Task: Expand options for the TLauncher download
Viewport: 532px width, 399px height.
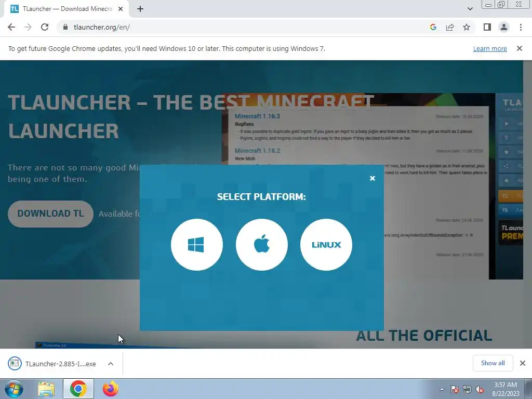Action: tap(111, 364)
